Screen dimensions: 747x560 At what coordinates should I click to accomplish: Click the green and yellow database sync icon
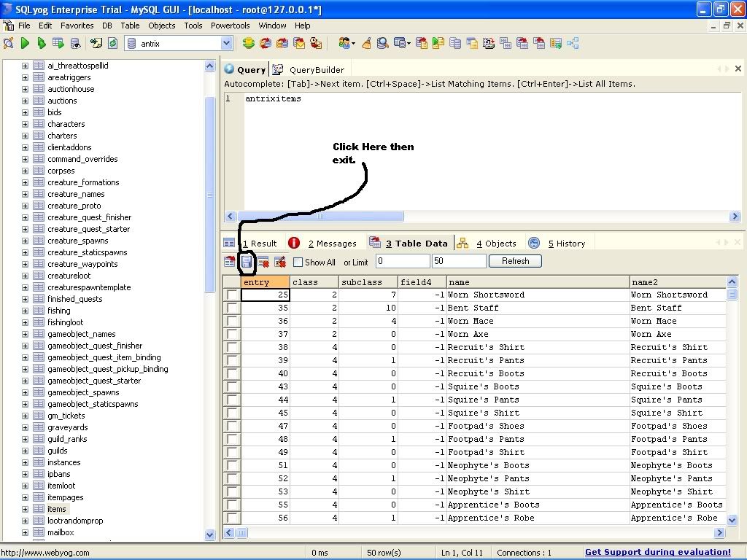(248, 43)
